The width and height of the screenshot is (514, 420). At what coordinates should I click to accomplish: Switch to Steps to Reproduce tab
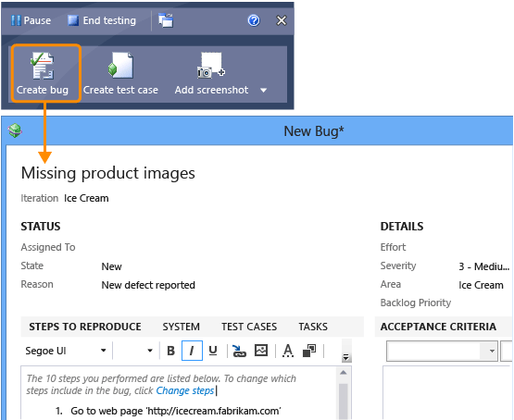pos(85,327)
